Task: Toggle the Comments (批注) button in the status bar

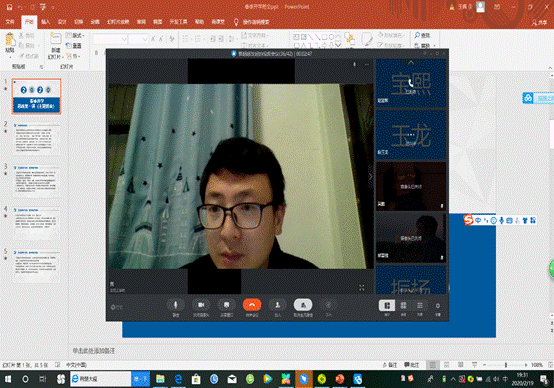Action: tap(412, 365)
